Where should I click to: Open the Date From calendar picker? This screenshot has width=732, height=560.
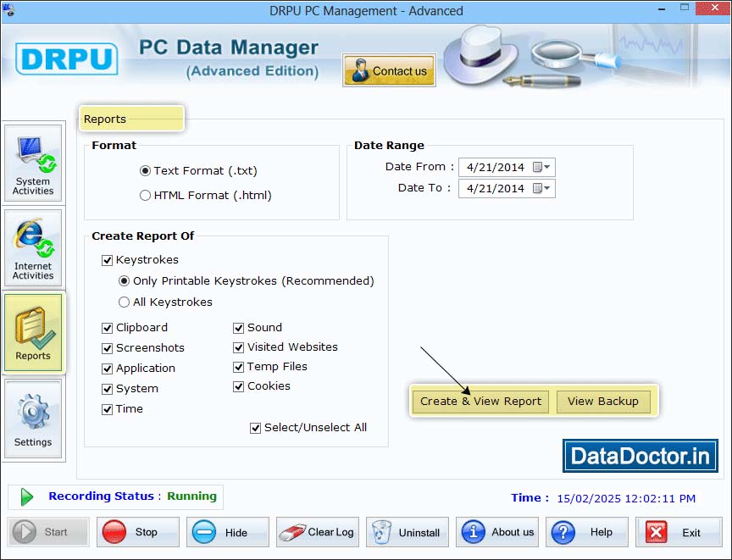click(539, 167)
